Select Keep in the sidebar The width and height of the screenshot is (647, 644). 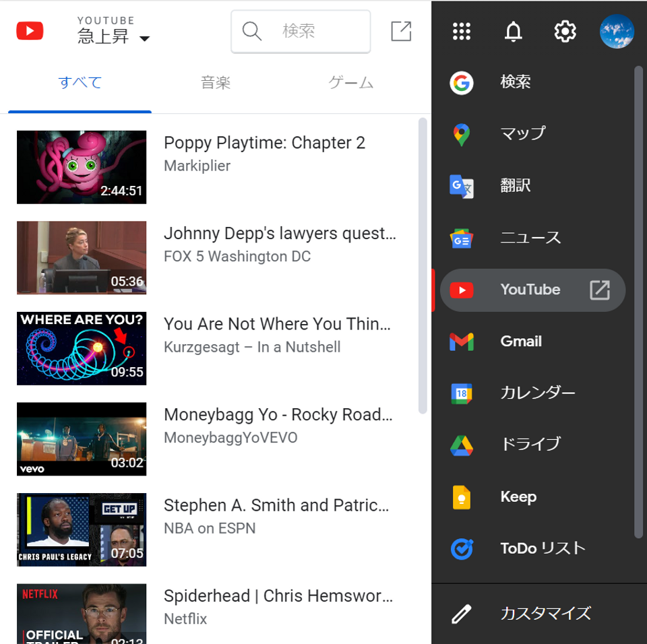click(519, 496)
